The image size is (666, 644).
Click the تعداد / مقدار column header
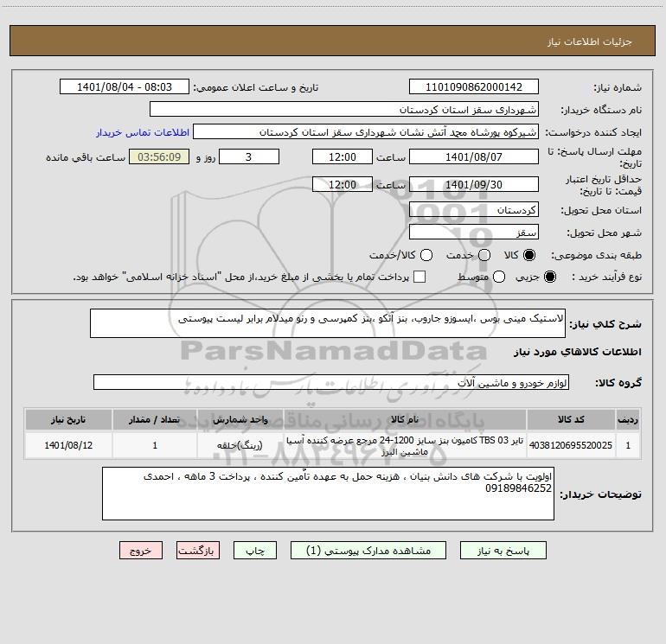click(x=155, y=419)
